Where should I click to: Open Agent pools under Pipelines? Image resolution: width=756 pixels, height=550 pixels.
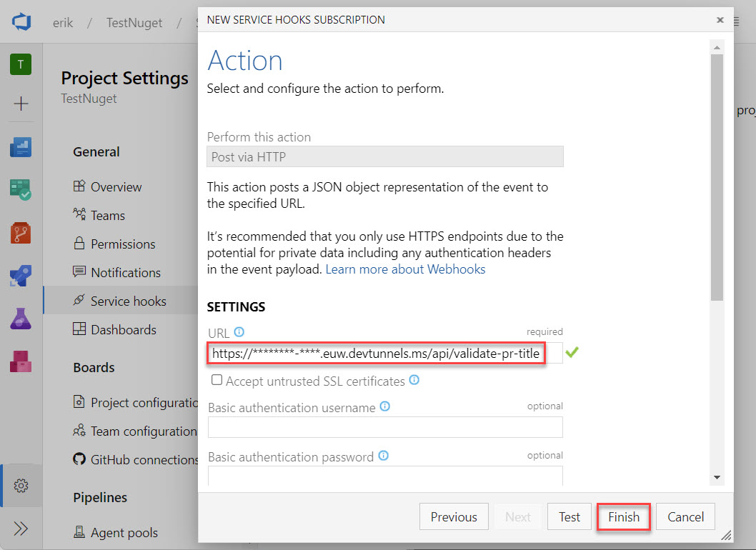pos(124,533)
